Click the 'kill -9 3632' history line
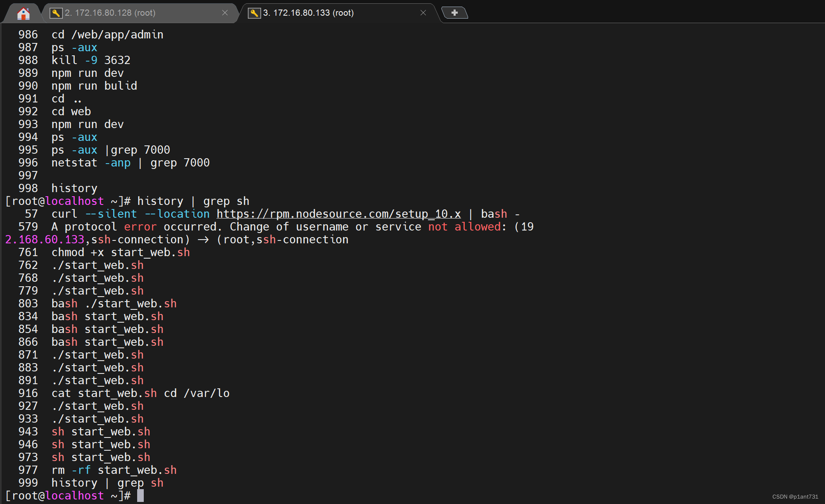 [x=91, y=60]
